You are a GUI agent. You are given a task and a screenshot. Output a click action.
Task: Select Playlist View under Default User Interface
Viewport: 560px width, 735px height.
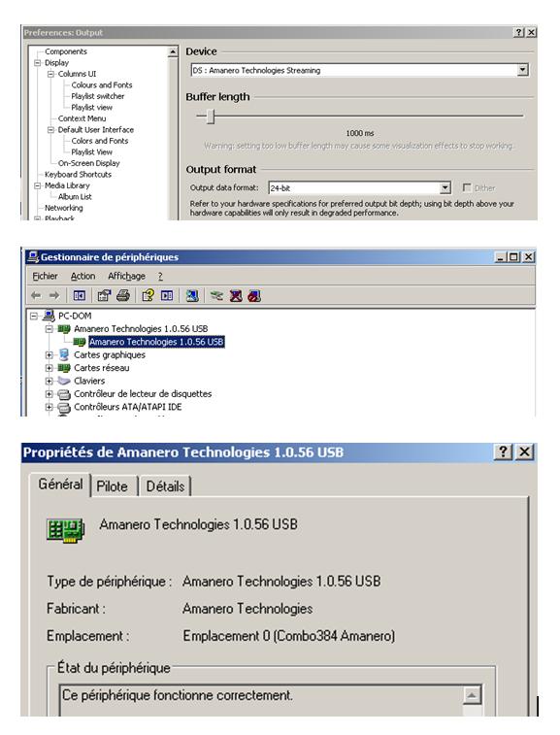(x=92, y=151)
